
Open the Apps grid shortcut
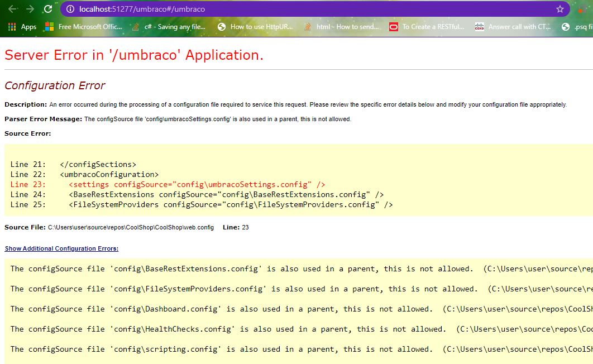click(22, 27)
